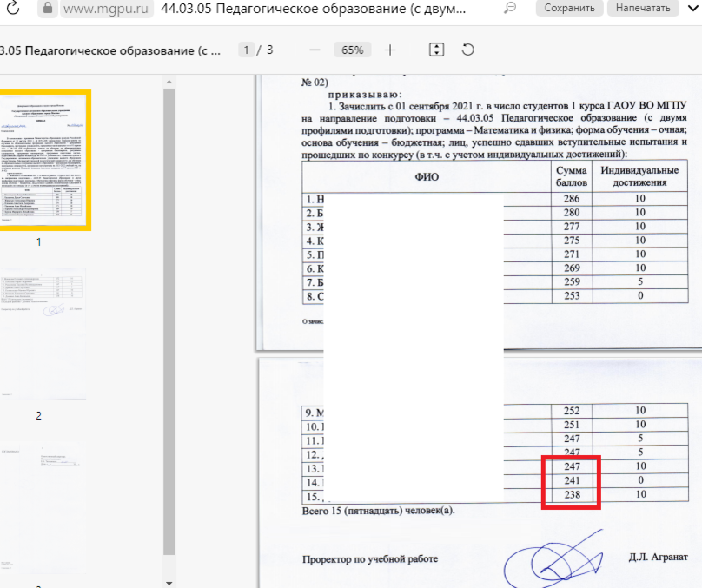This screenshot has height=588, width=702.
Task: Click the Сохранить button
Action: click(569, 8)
